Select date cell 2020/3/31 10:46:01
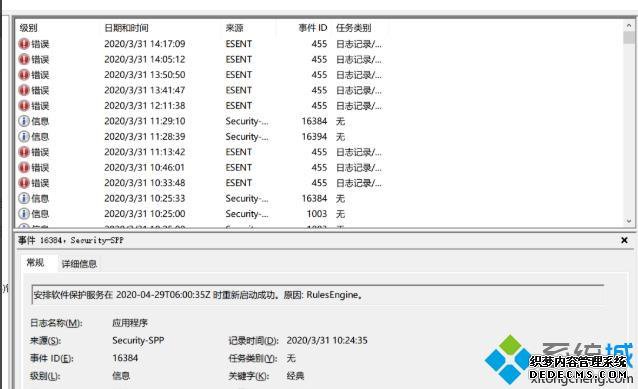The width and height of the screenshot is (638, 389). (x=144, y=167)
